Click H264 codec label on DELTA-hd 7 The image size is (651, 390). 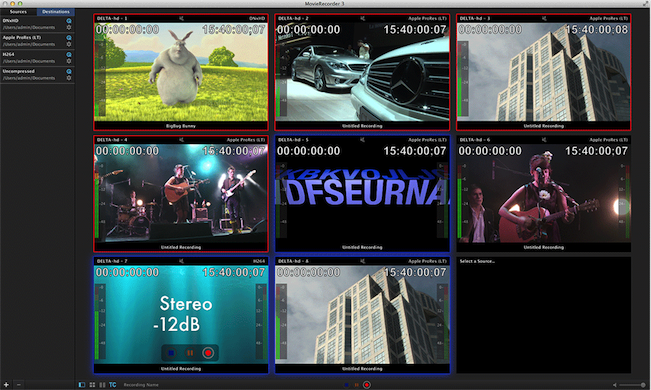tap(259, 261)
